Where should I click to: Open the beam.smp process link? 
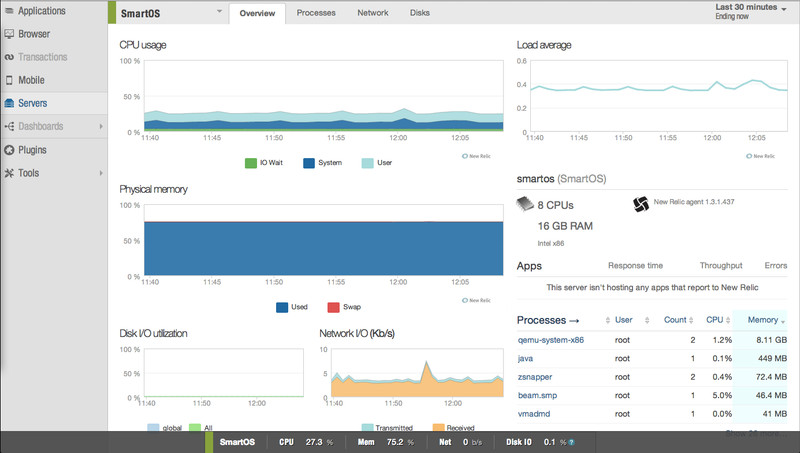click(537, 395)
